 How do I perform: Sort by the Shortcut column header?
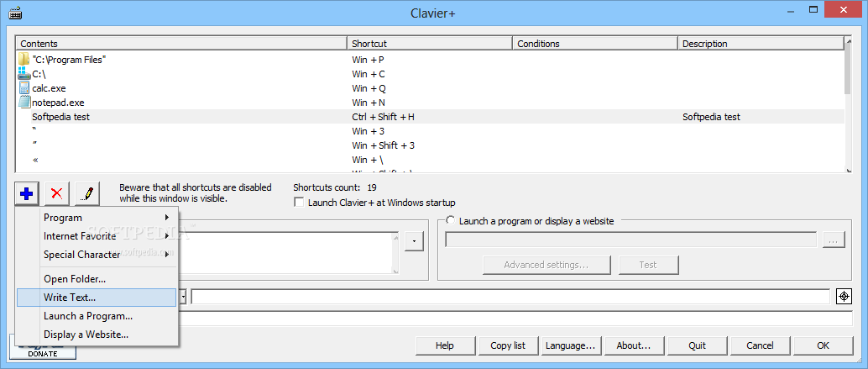[x=430, y=43]
